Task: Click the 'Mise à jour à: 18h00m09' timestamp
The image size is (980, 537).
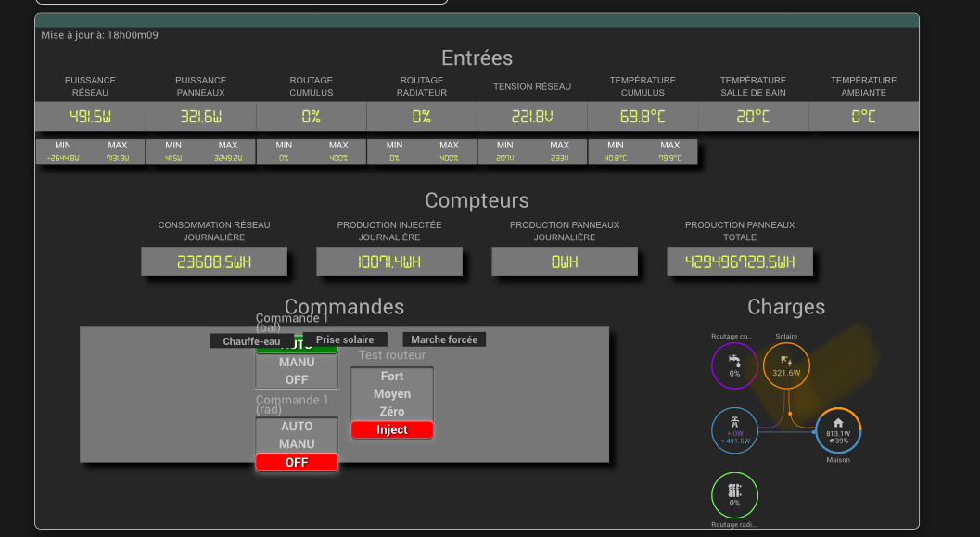Action: click(x=100, y=35)
